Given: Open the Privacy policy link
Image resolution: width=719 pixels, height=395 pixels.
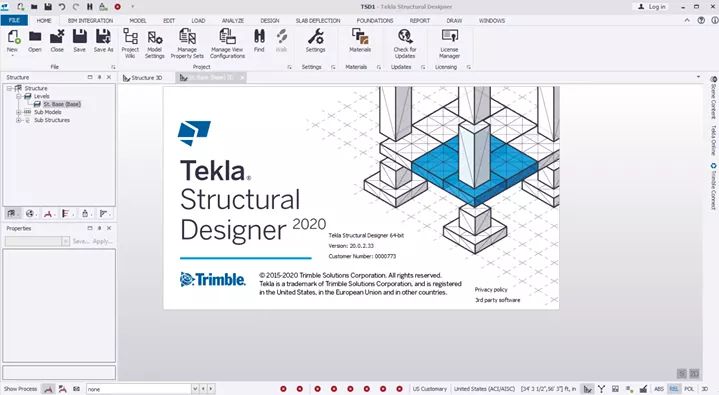Looking at the screenshot, I should point(491,289).
